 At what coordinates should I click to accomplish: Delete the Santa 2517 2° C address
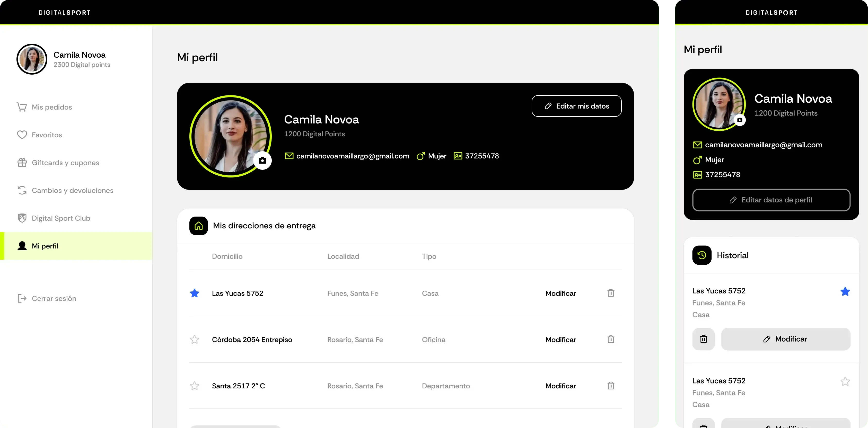(x=611, y=386)
